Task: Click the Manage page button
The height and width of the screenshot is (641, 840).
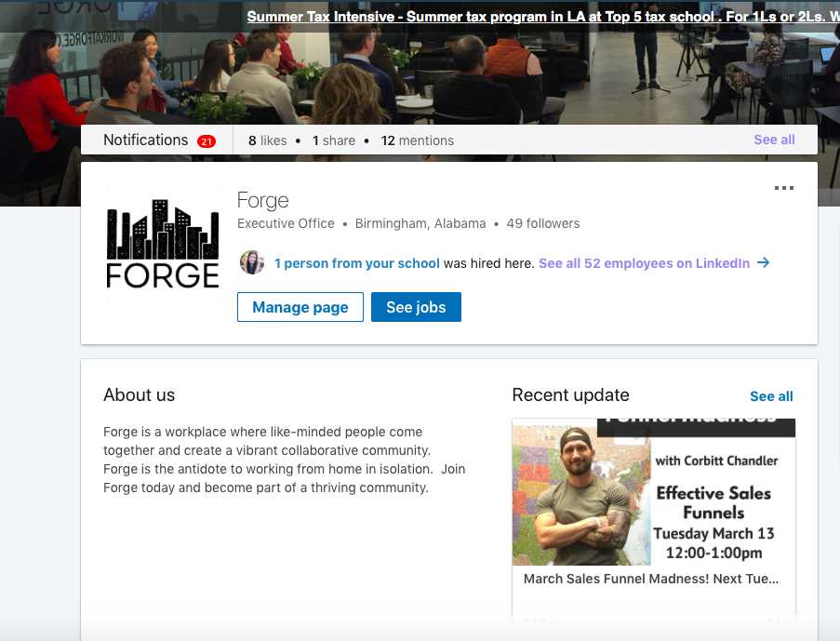Action: [300, 307]
